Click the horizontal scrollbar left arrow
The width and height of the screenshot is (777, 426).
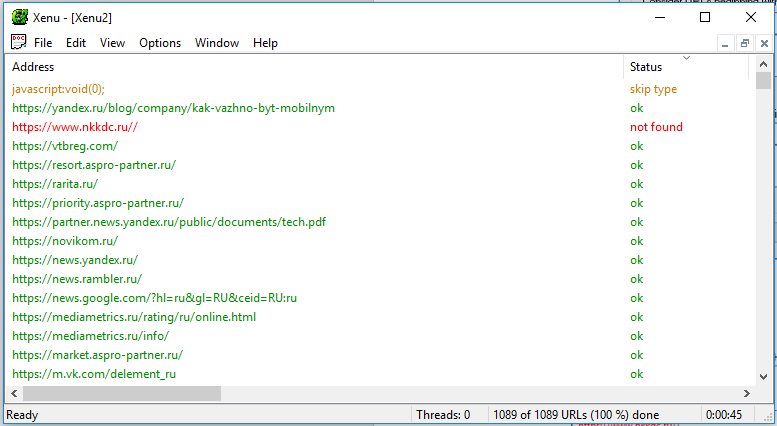[13, 394]
